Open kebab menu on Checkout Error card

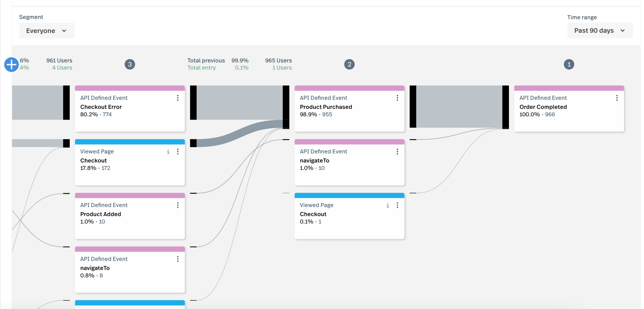point(178,98)
